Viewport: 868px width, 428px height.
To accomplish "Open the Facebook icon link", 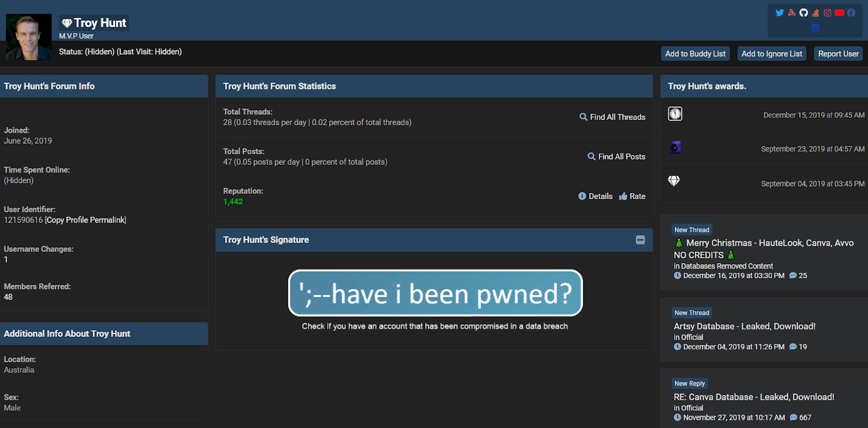I will coord(851,12).
